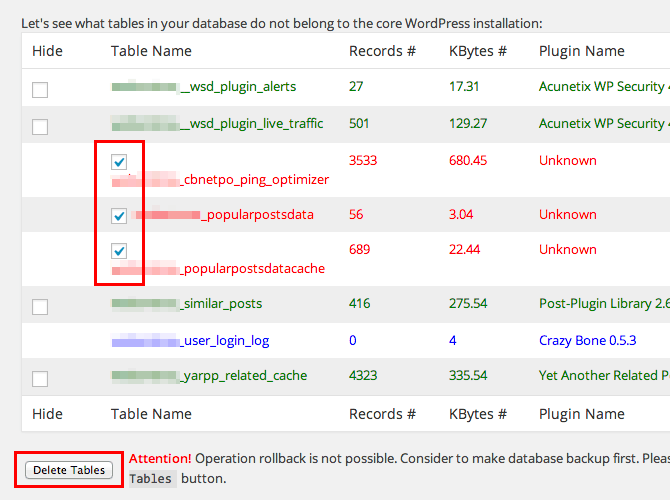
Task: Click the top KBytes # column header
Action: (478, 51)
